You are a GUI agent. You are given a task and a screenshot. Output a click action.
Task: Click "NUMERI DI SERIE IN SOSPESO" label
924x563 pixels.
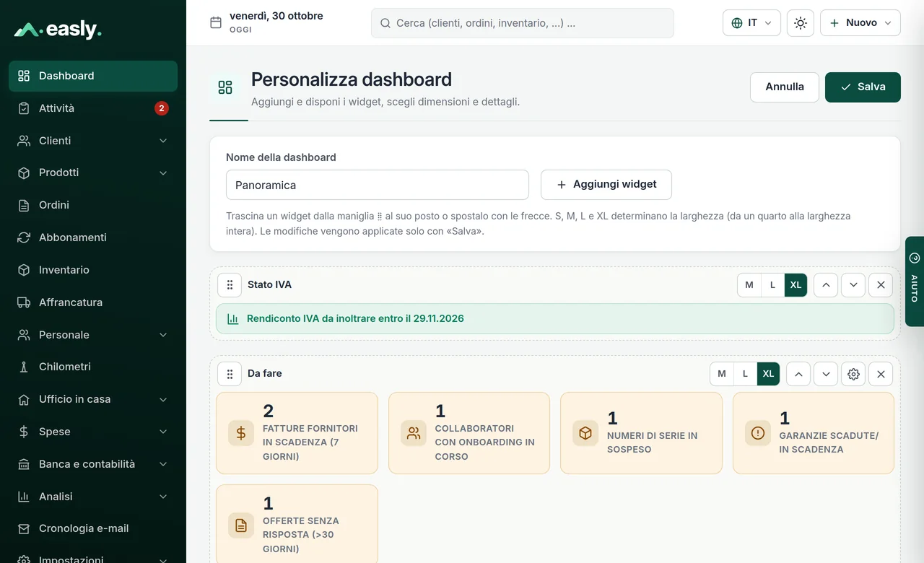[x=653, y=442]
